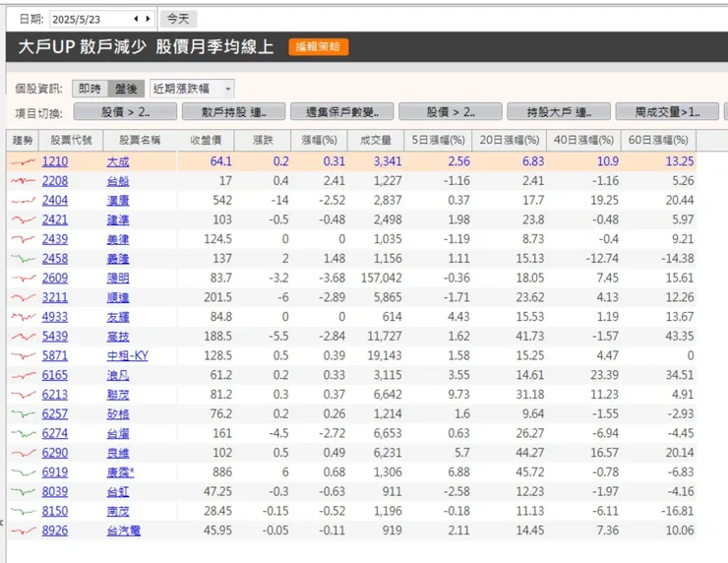Click the closing price 886
Screen dimensions: 728x563
(x=222, y=472)
